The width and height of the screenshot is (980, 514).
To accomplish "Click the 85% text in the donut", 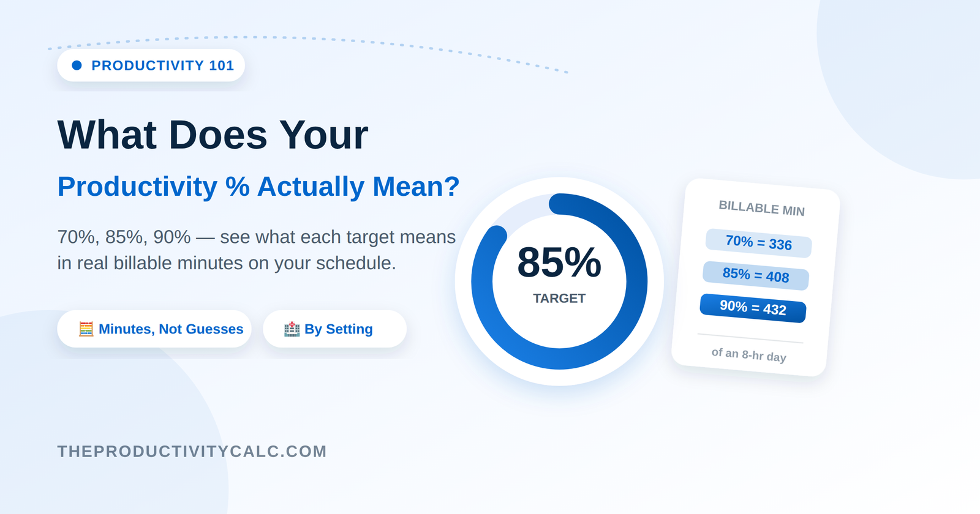I will coord(559,263).
